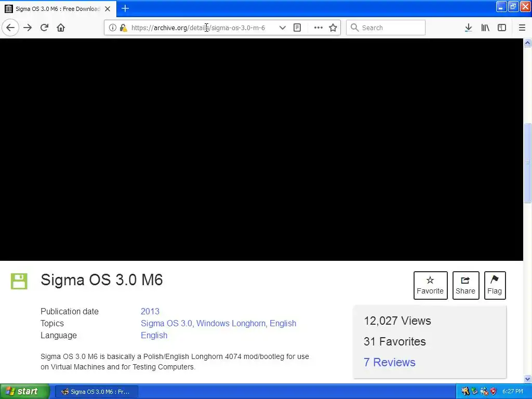
Task: Go back to the previous page
Action: [x=10, y=28]
